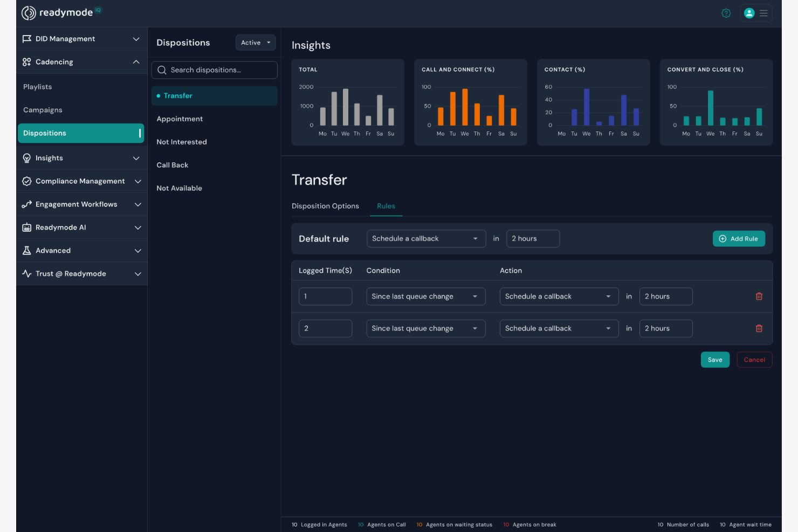
Task: Expand the Compliance Management chevron
Action: click(138, 181)
